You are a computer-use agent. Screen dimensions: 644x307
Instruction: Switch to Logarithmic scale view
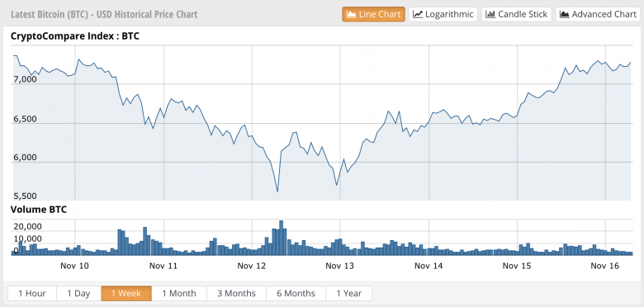443,14
